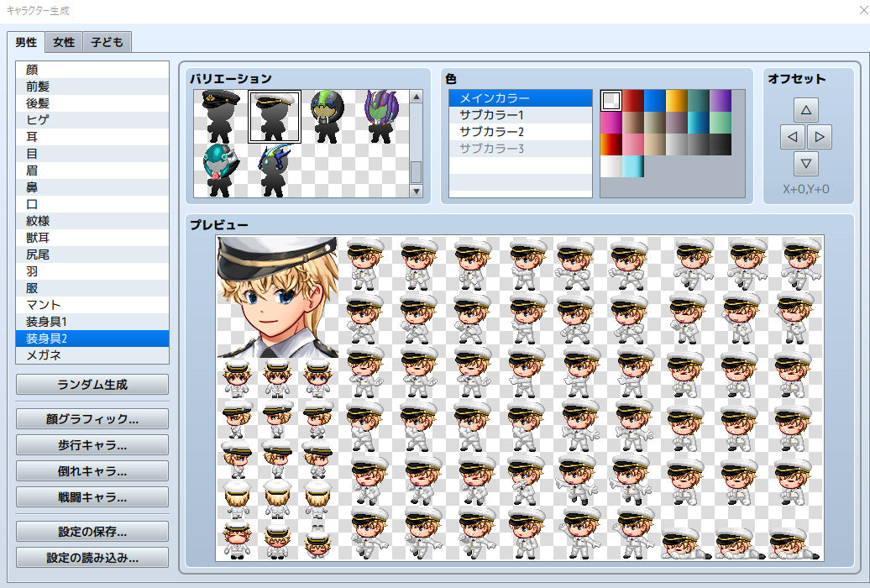Select メガネ in parts list
This screenshot has width=870, height=588.
(x=92, y=354)
